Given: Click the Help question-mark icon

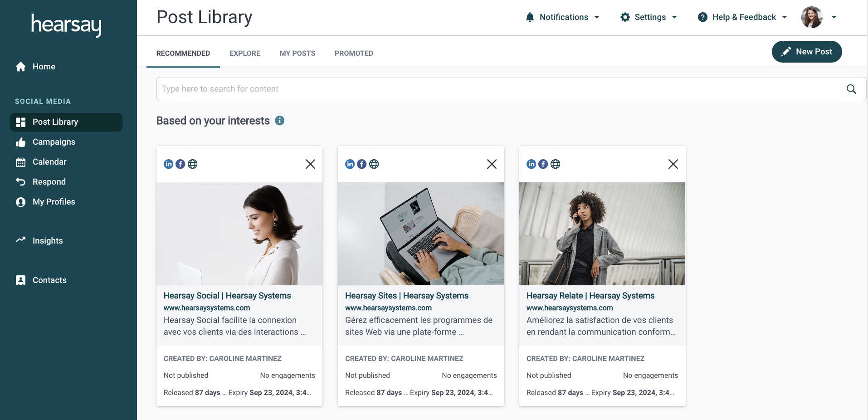Looking at the screenshot, I should 702,17.
